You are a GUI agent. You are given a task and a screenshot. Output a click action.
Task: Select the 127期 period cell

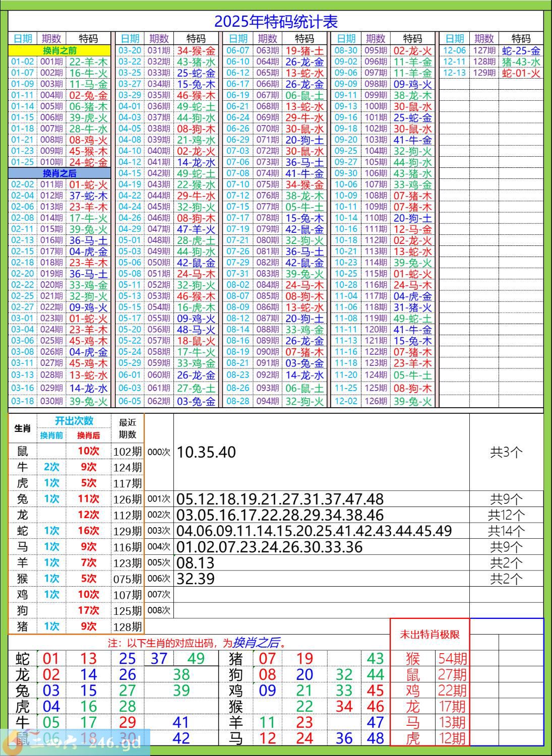[484, 50]
